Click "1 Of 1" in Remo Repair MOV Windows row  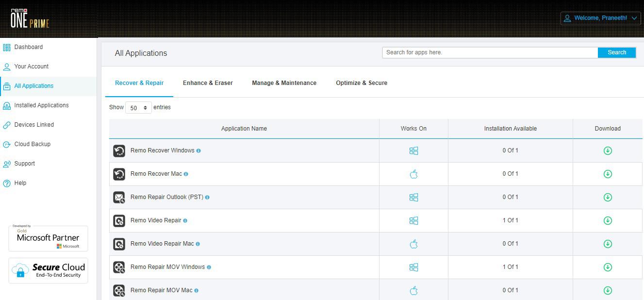pyautogui.click(x=511, y=267)
